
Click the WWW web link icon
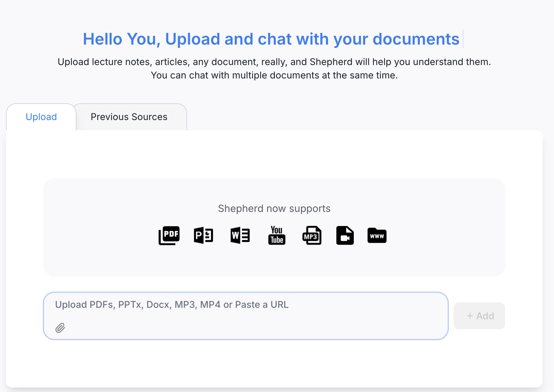[377, 235]
